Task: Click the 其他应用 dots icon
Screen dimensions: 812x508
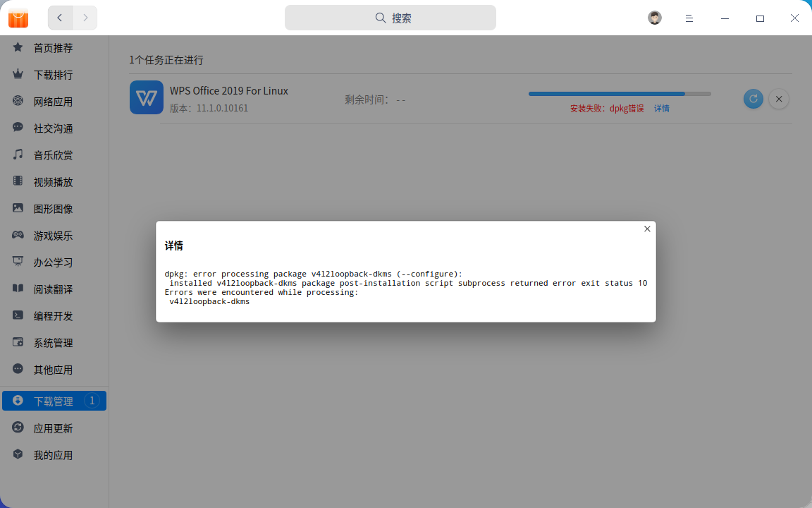Action: pos(18,369)
